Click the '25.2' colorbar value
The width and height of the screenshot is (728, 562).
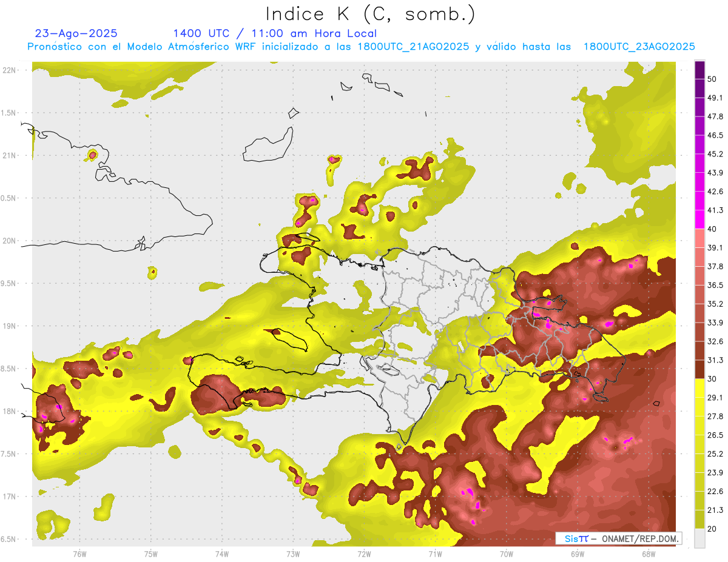715,454
